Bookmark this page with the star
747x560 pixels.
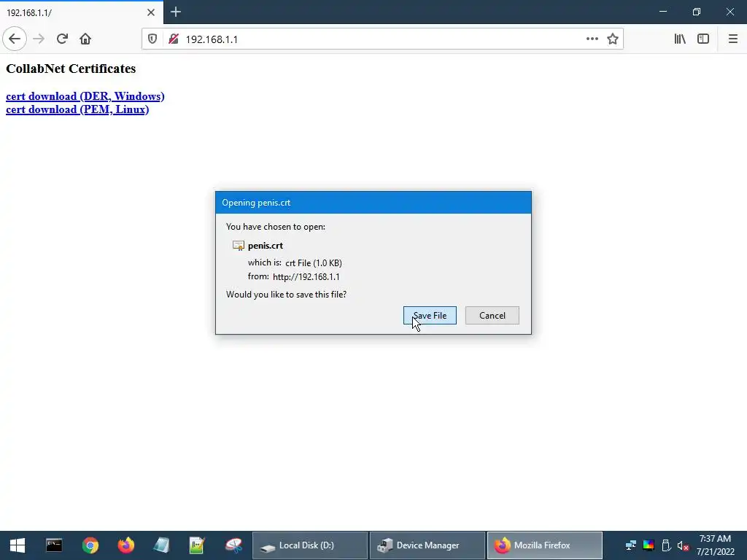(613, 39)
